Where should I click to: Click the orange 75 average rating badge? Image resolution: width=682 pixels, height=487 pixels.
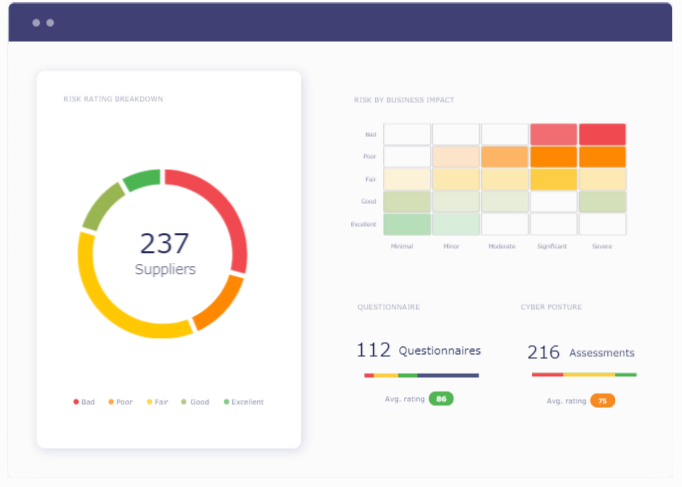pyautogui.click(x=602, y=400)
